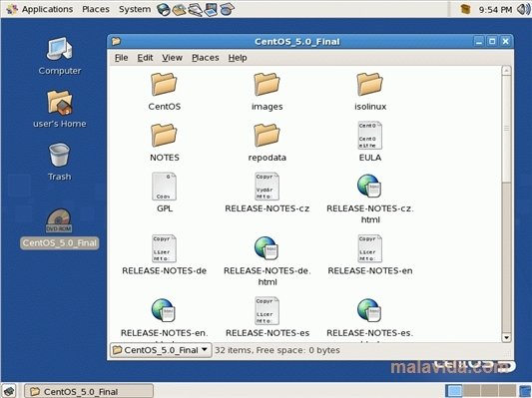Click the scrollbar down arrow
Viewport: 532px width, 398px height.
tap(506, 338)
